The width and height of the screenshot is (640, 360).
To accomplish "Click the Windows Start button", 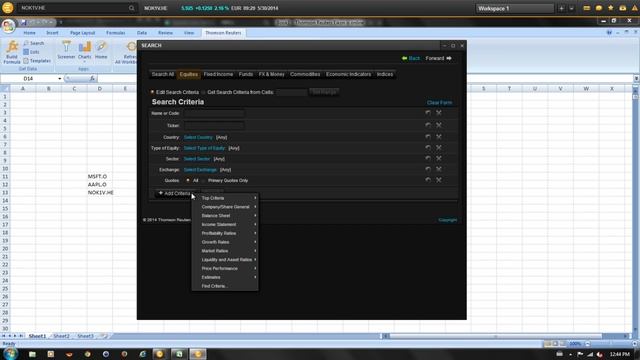I will (x=10, y=353).
